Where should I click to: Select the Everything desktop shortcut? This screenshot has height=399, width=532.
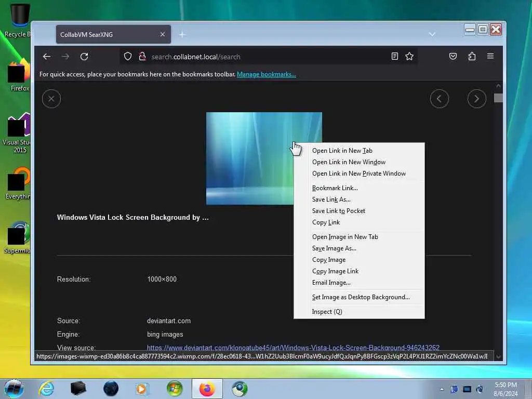click(18, 183)
